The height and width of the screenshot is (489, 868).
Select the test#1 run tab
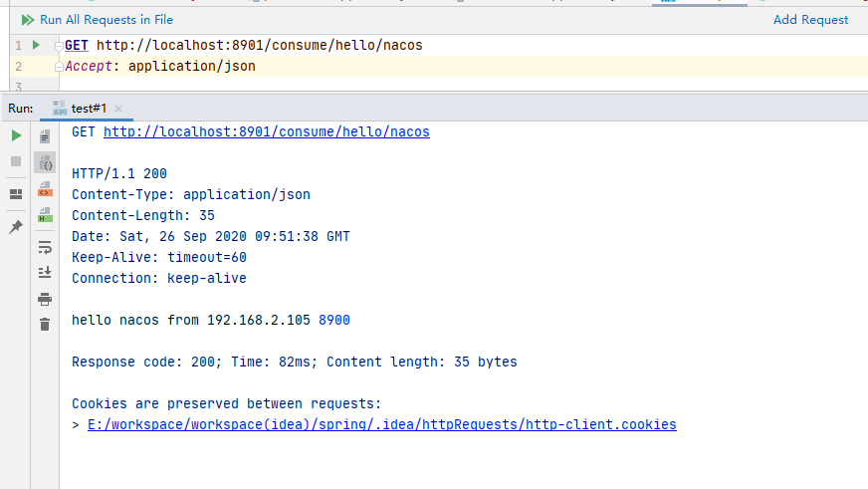click(88, 109)
